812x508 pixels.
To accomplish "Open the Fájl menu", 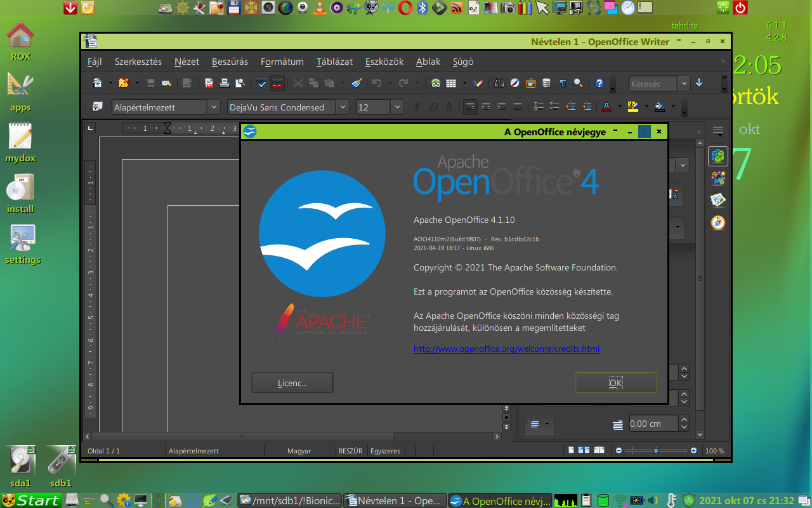I will pos(95,62).
